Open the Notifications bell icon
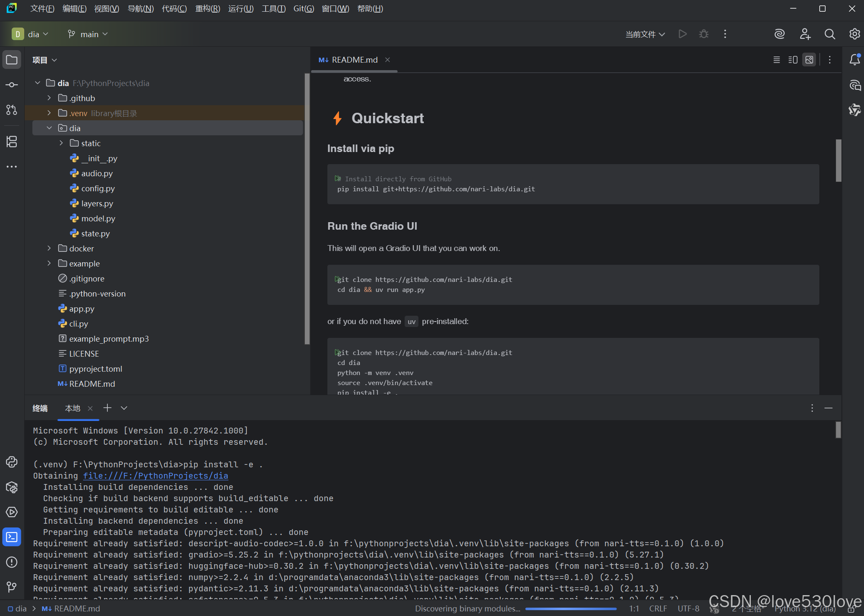Screen dimensions: 864x616 pos(854,60)
